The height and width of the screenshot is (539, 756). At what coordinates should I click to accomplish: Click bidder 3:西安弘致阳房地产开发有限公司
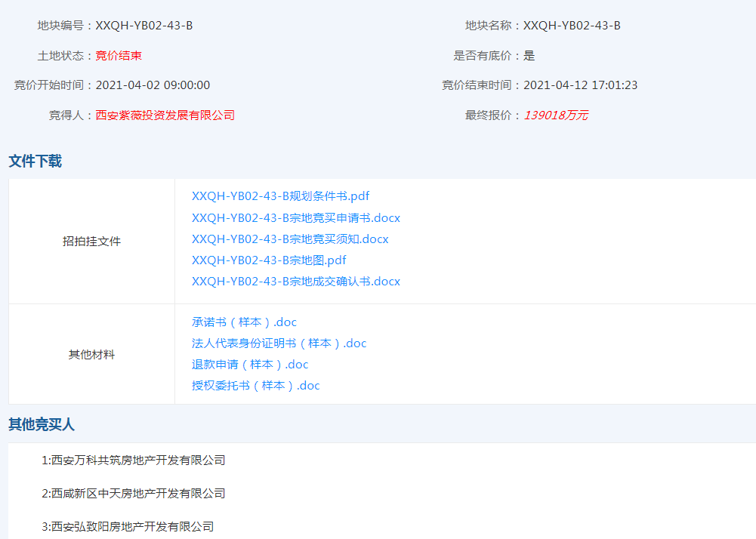coord(128,527)
